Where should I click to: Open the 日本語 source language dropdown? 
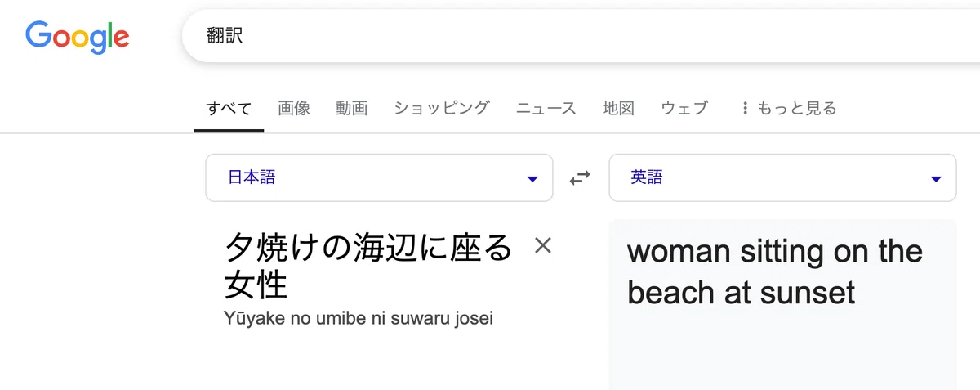[379, 177]
